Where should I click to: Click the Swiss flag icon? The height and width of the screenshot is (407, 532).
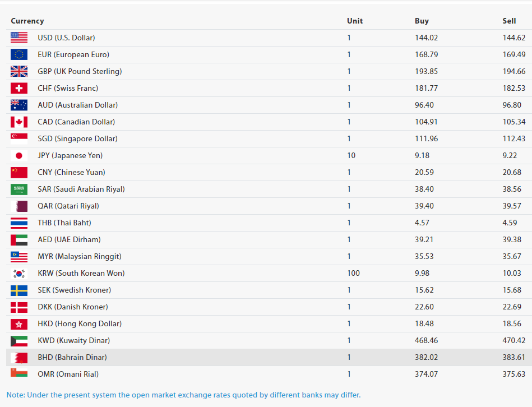[18, 88]
